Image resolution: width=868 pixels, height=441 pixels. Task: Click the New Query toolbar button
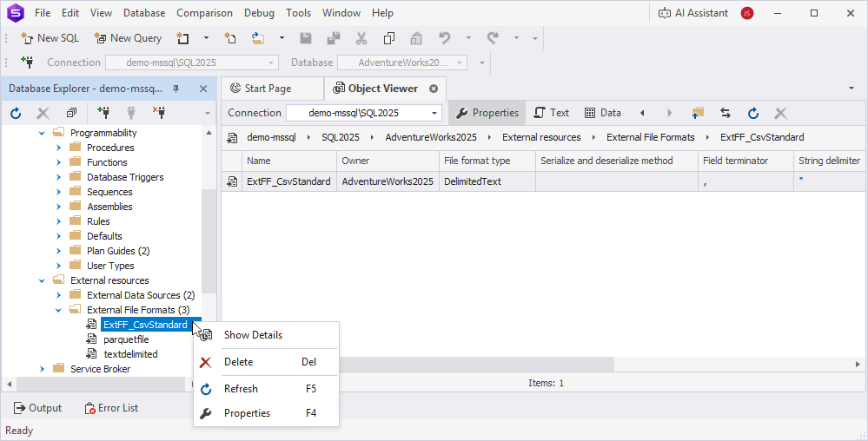[128, 38]
